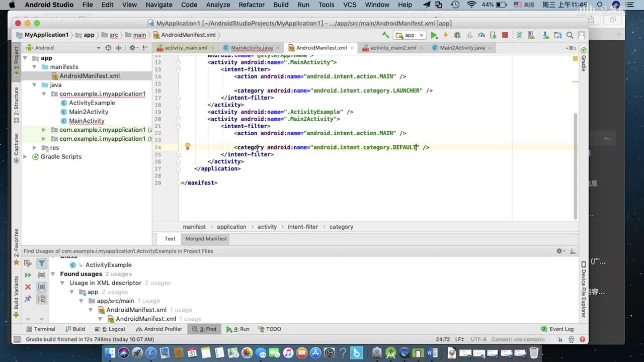Open Project panel gear settings
The image size is (644, 362).
(x=133, y=48)
